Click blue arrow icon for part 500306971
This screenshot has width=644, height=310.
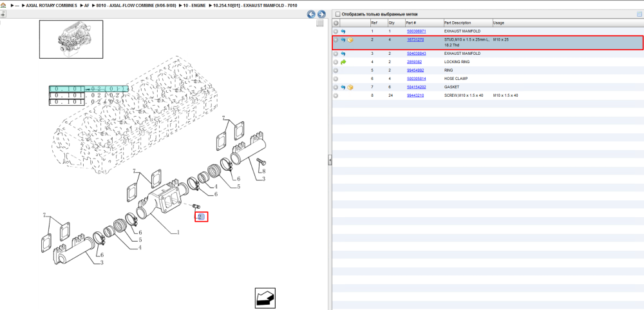[343, 31]
